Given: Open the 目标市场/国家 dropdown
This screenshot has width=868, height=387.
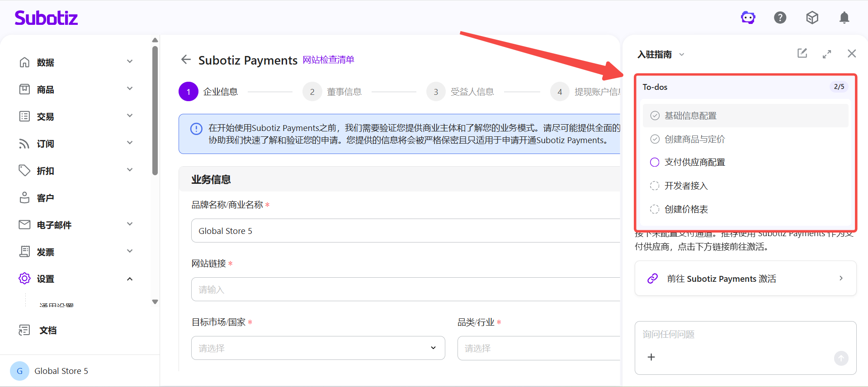Looking at the screenshot, I should (x=318, y=348).
